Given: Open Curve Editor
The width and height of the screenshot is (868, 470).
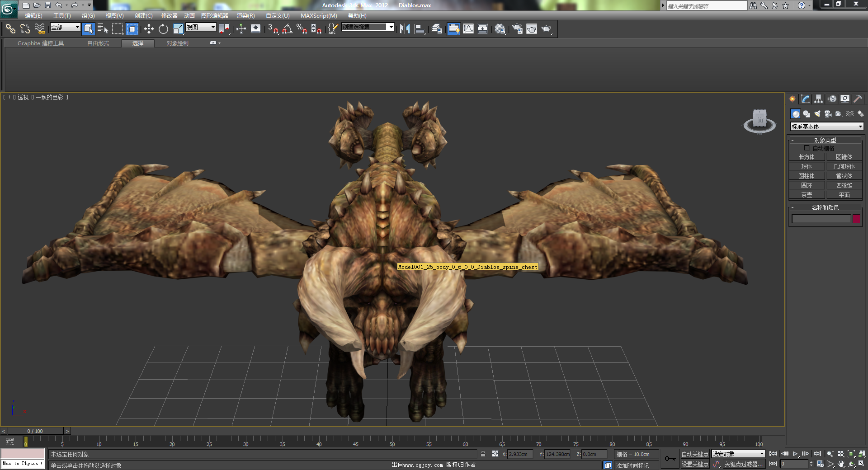Looking at the screenshot, I should point(468,29).
